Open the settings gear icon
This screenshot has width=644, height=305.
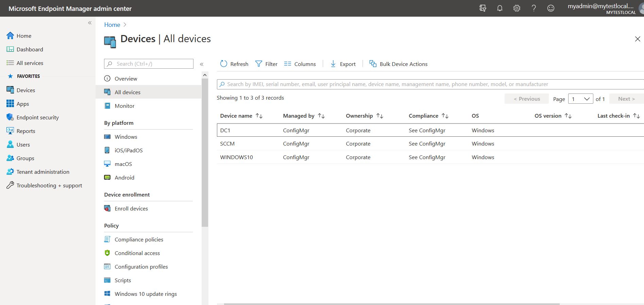pyautogui.click(x=516, y=9)
